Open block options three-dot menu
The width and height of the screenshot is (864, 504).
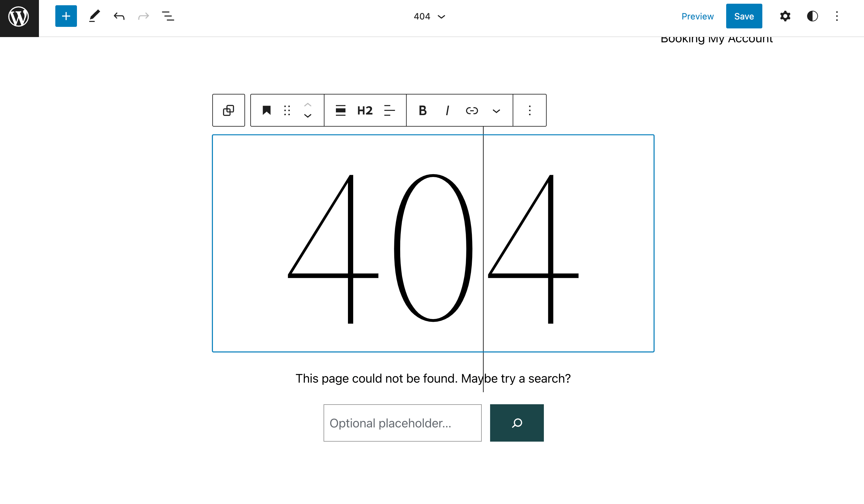pos(529,110)
